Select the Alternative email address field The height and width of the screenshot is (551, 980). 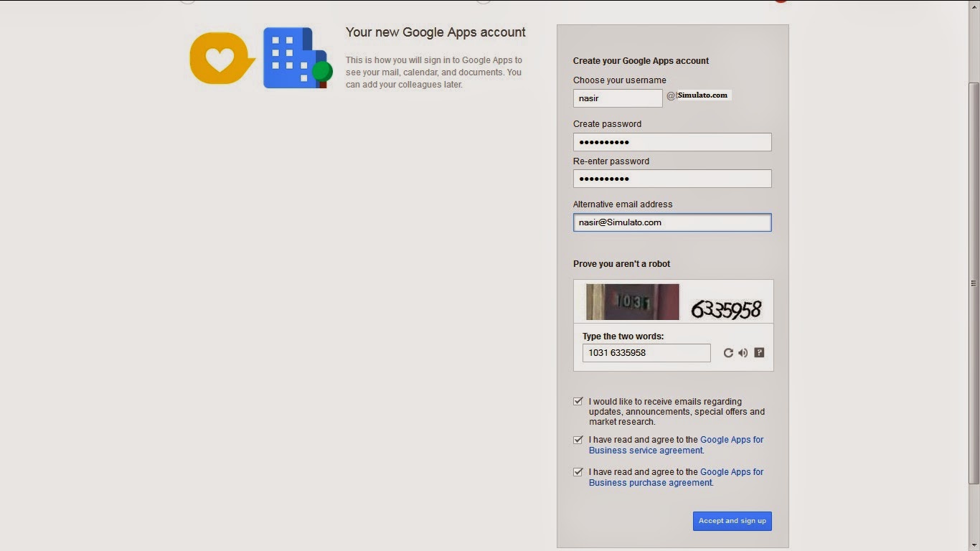click(x=672, y=222)
